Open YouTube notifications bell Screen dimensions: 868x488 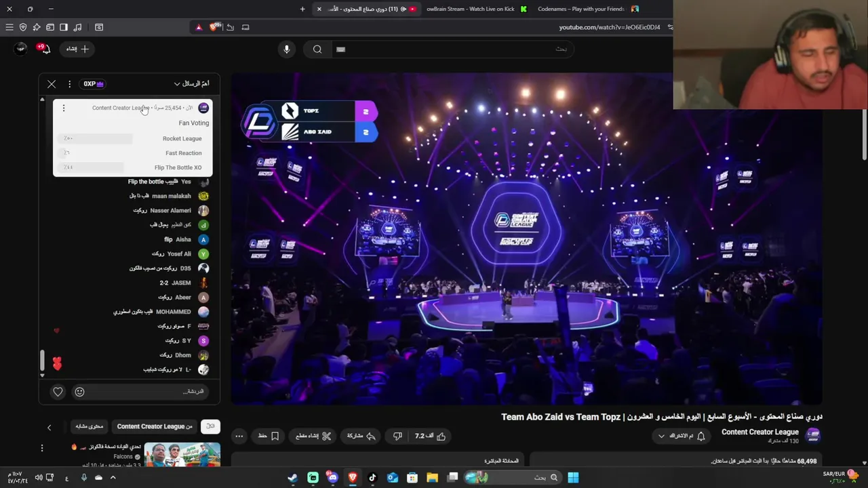45,49
